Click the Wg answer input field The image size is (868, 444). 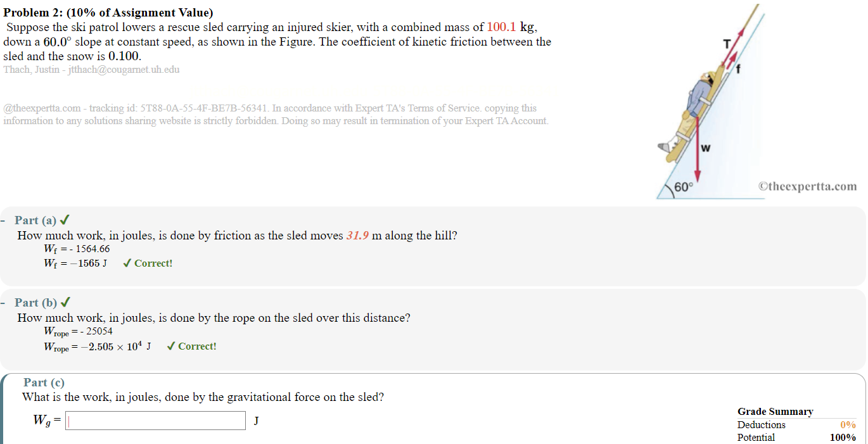156,421
